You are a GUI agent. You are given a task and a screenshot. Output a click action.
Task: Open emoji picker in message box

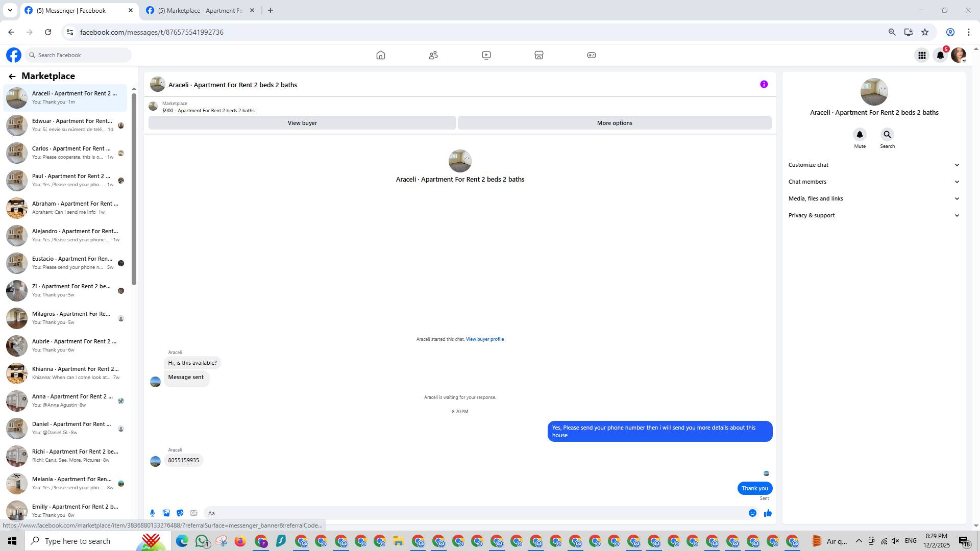[x=752, y=513]
